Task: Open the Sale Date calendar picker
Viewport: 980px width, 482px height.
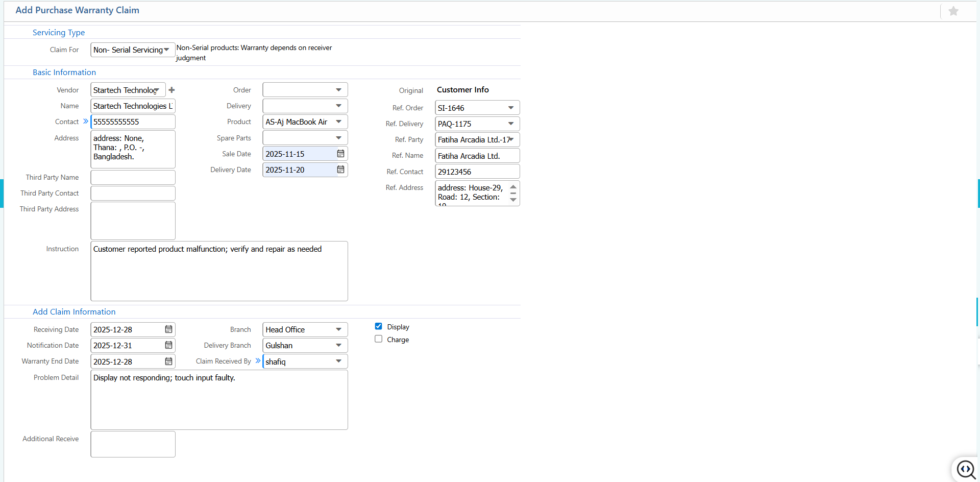Action: click(340, 153)
